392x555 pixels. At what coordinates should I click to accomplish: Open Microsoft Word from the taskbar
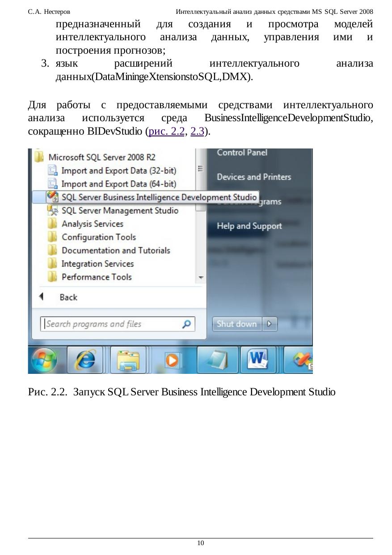pos(258,359)
